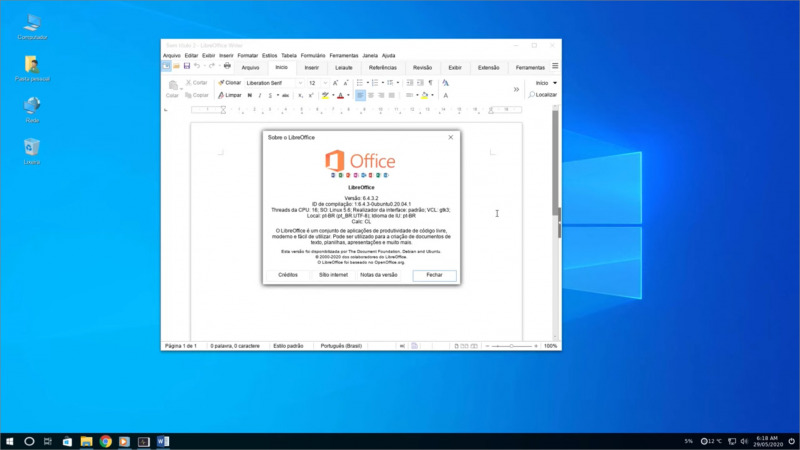Switch to the Referências tab

383,67
